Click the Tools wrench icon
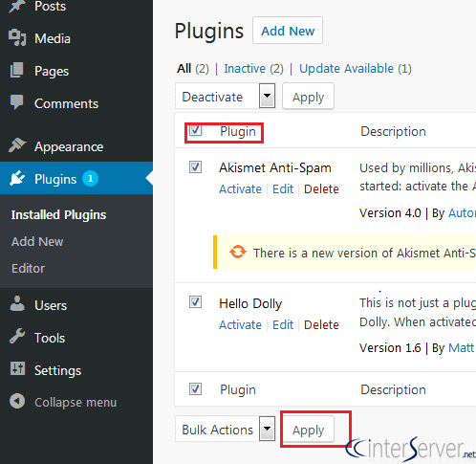This screenshot has width=476, height=464. tap(17, 336)
